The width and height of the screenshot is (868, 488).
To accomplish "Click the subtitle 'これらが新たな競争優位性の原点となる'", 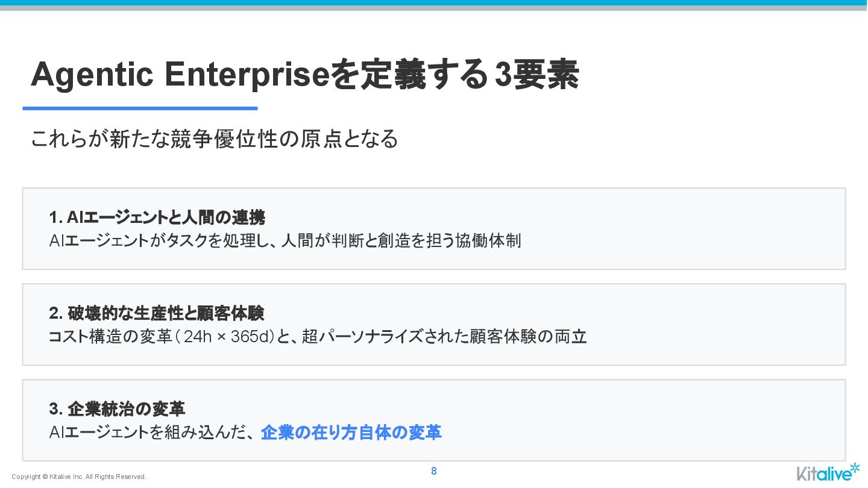I will pyautogui.click(x=214, y=139).
